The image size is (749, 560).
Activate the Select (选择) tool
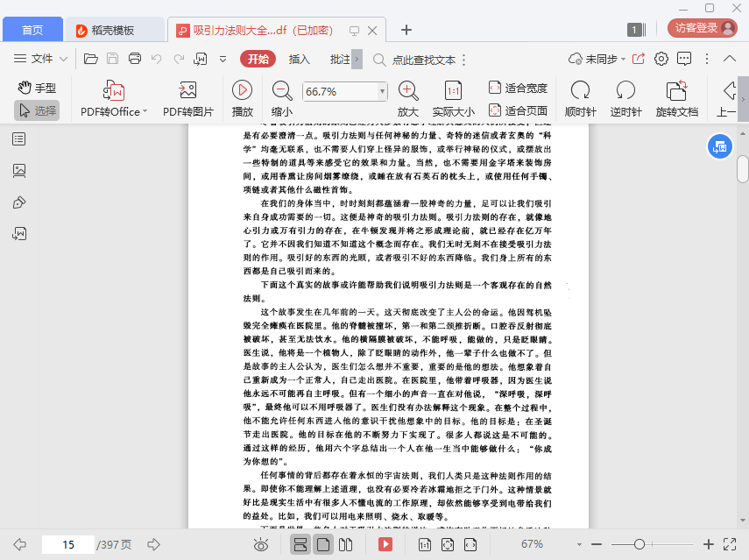37,110
